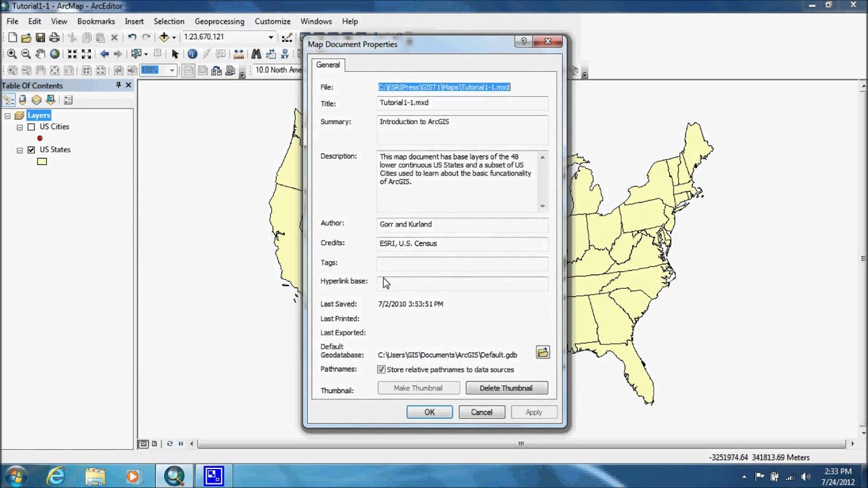Open a map document with folder icon
The width and height of the screenshot is (868, 488).
[x=26, y=37]
